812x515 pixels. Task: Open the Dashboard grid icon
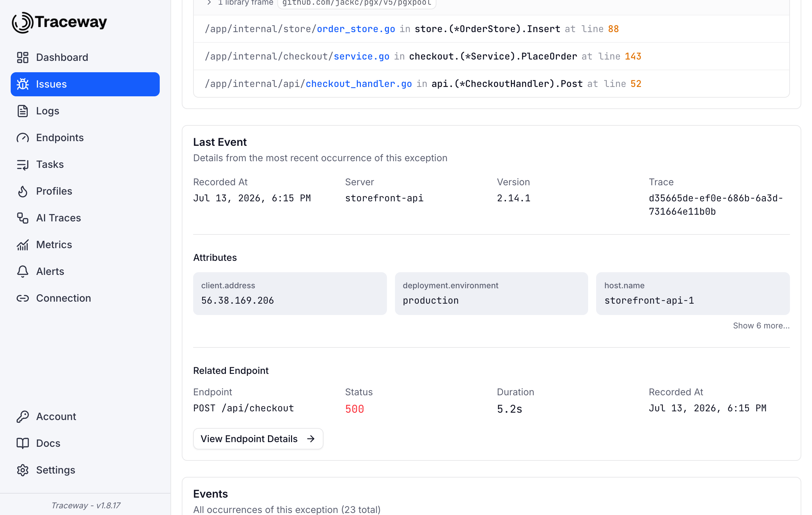[x=23, y=58]
